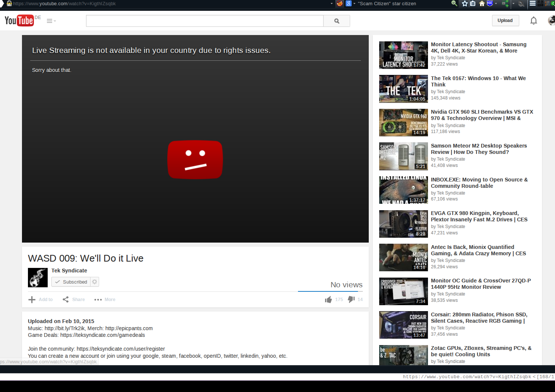Open the YouTube guide hamburger menu
The height and width of the screenshot is (392, 555).
click(51, 21)
